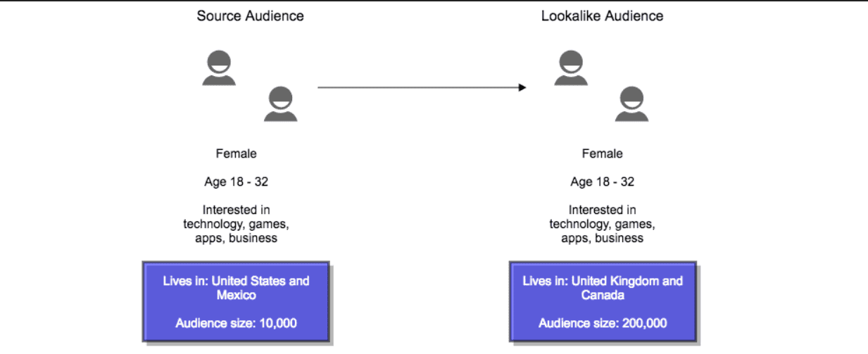Click the middle of the connecting arrow line
Viewport: 868px width, 354px height.
coord(421,87)
